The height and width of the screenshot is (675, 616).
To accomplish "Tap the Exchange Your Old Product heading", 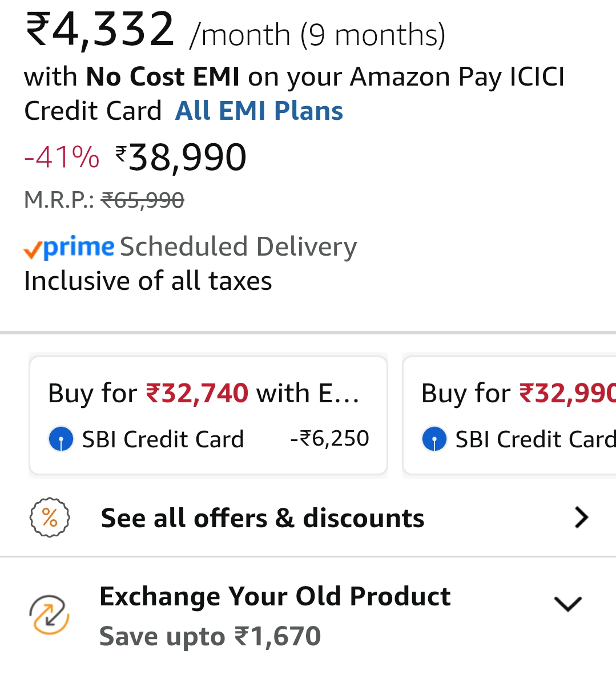I will pos(275,596).
